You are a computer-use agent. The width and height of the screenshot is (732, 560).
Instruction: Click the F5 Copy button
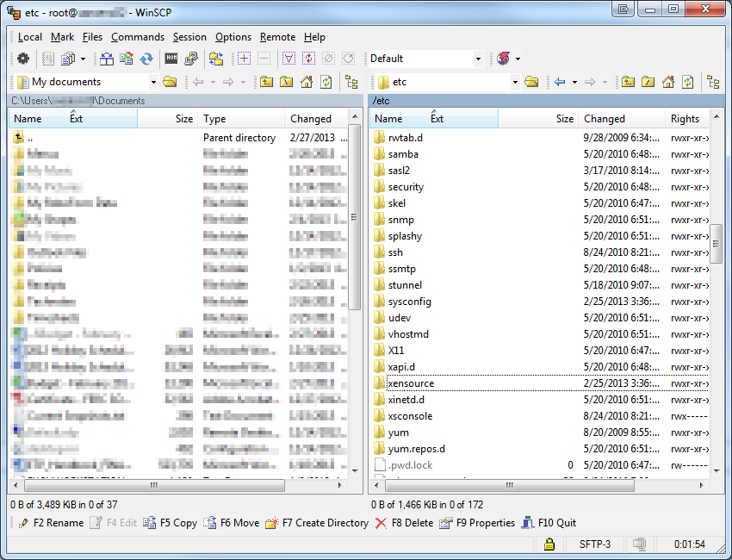pos(171,523)
